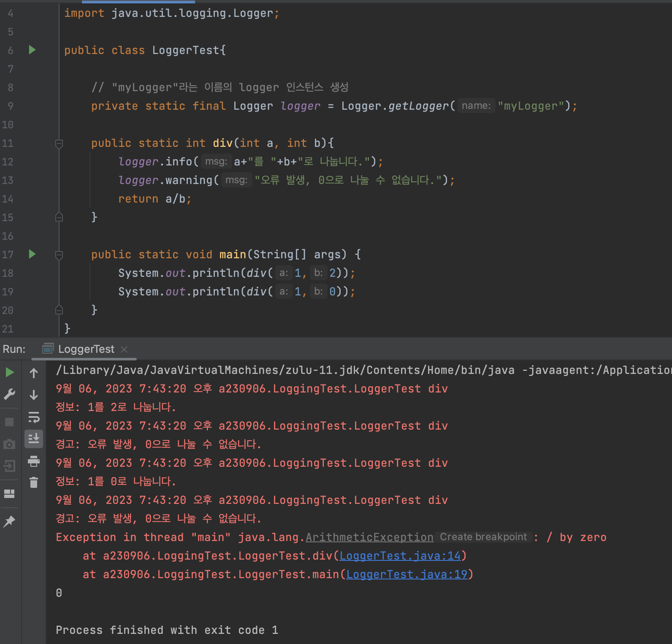Run LoggerTest class from line 6 gutter
Image resolution: width=672 pixels, height=644 pixels.
coord(32,50)
